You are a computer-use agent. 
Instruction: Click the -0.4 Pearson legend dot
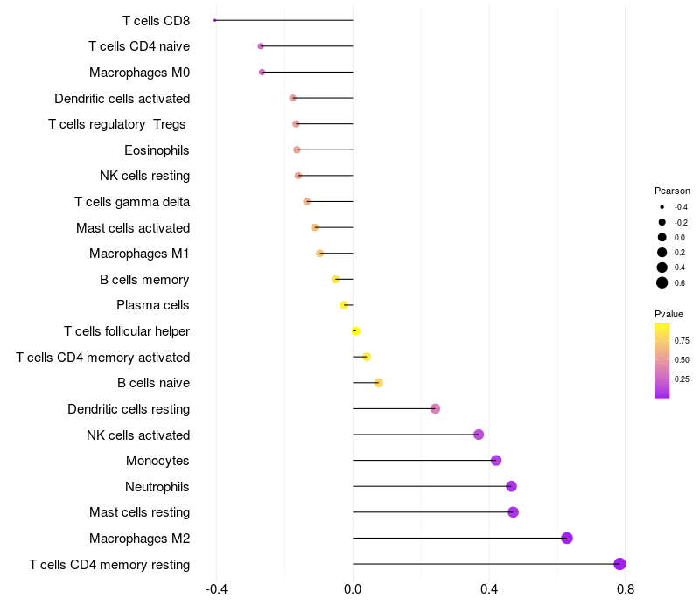[662, 207]
